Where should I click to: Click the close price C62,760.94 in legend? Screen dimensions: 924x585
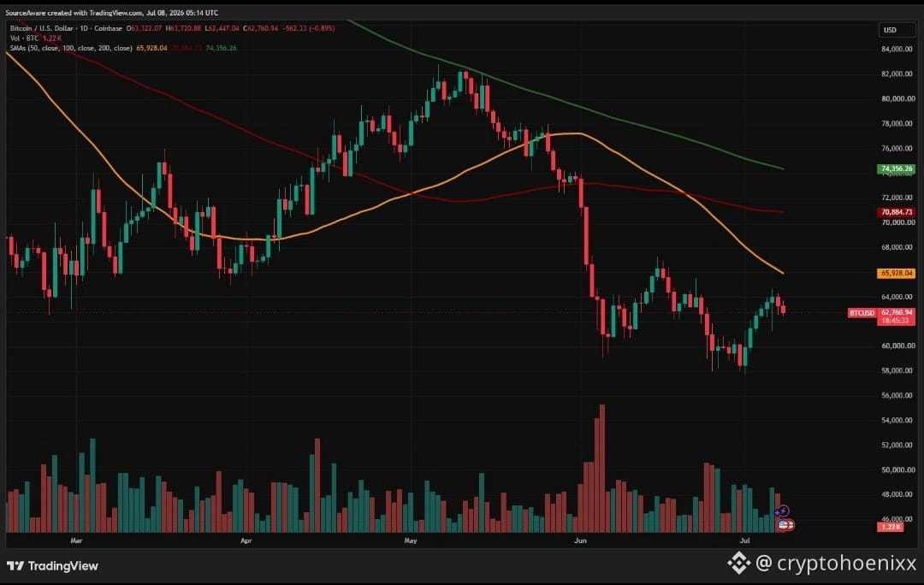[260, 28]
